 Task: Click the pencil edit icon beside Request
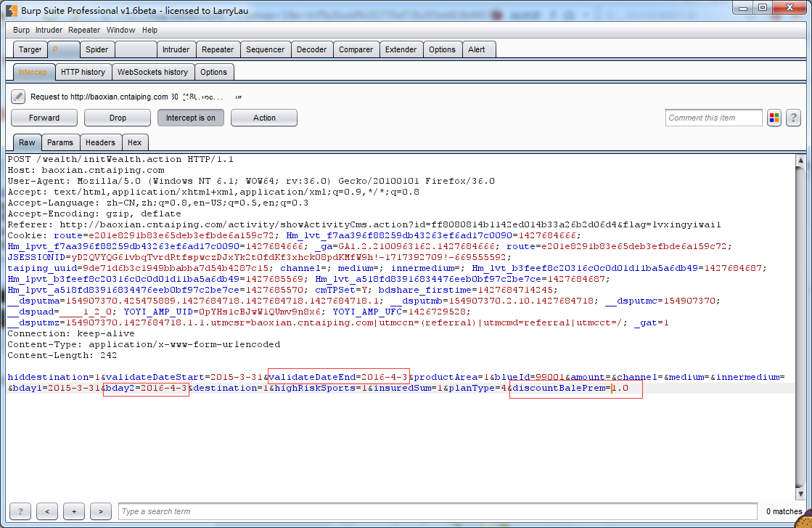click(18, 97)
